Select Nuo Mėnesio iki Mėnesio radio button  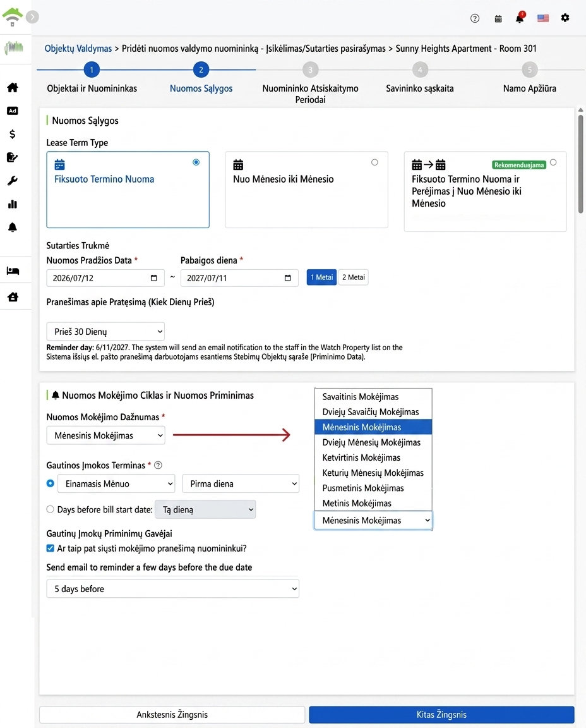[375, 162]
